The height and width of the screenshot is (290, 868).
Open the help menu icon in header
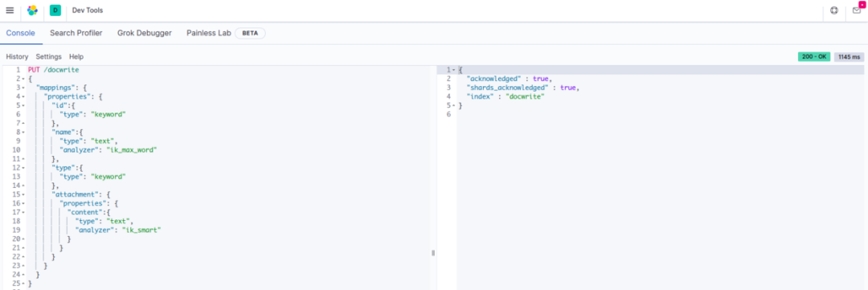point(834,10)
